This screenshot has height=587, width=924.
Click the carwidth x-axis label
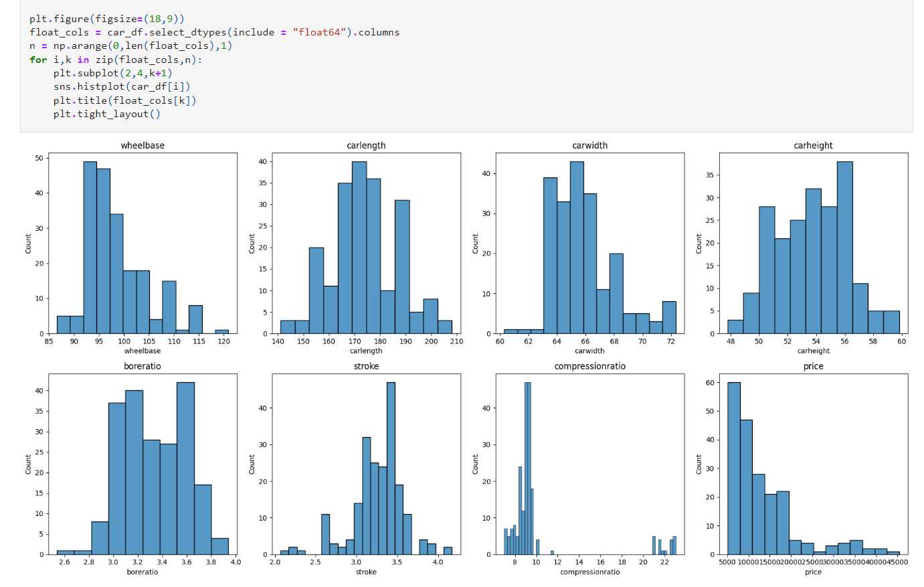tap(589, 351)
